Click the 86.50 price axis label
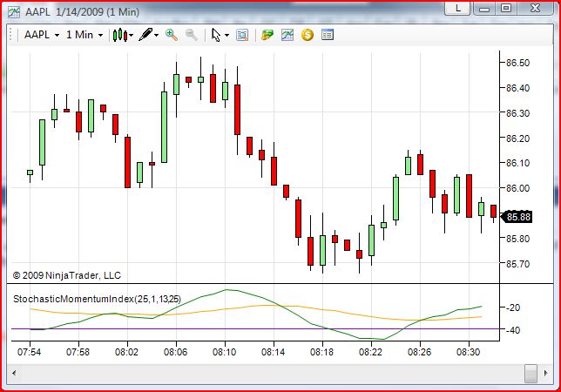 pos(517,63)
